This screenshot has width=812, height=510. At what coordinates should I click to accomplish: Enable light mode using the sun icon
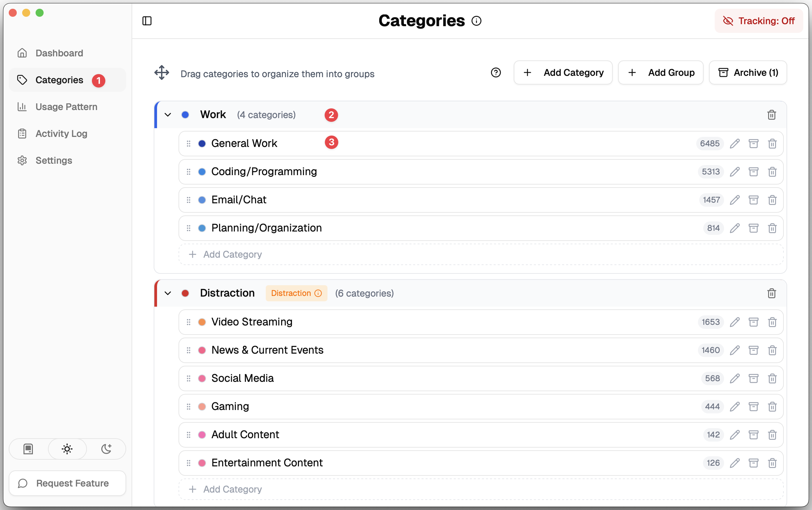[x=67, y=449]
